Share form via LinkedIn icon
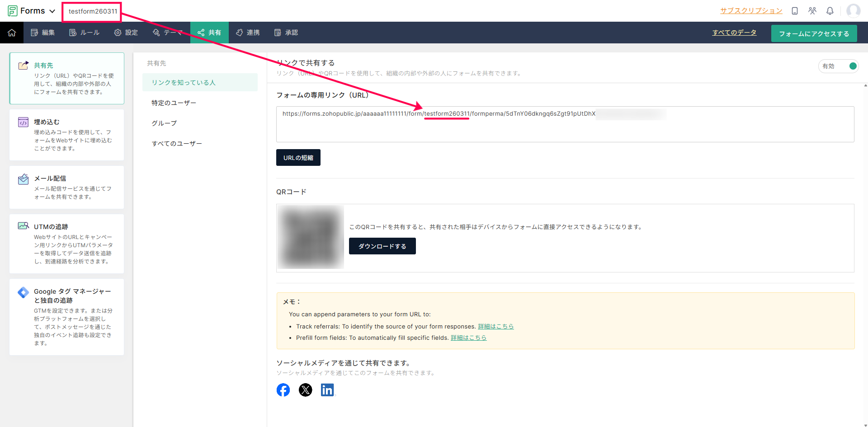868x427 pixels. (327, 390)
